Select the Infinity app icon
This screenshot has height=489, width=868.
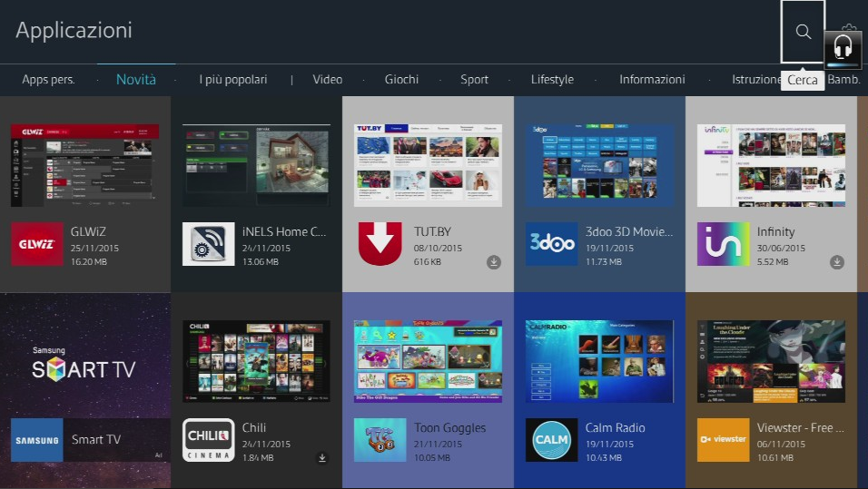pyautogui.click(x=723, y=244)
